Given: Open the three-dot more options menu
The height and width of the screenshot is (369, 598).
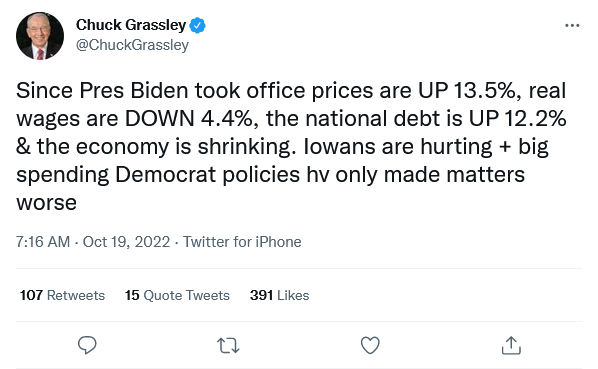Looking at the screenshot, I should click(572, 26).
